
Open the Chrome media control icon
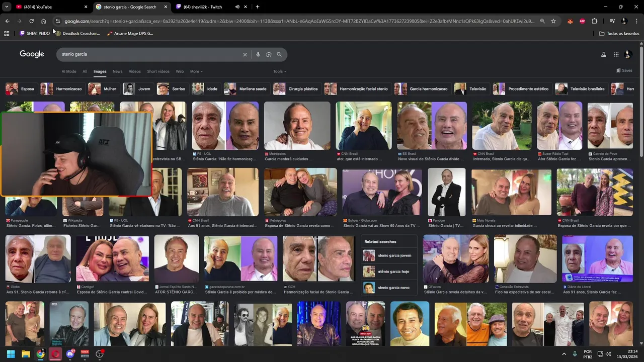coord(612,21)
